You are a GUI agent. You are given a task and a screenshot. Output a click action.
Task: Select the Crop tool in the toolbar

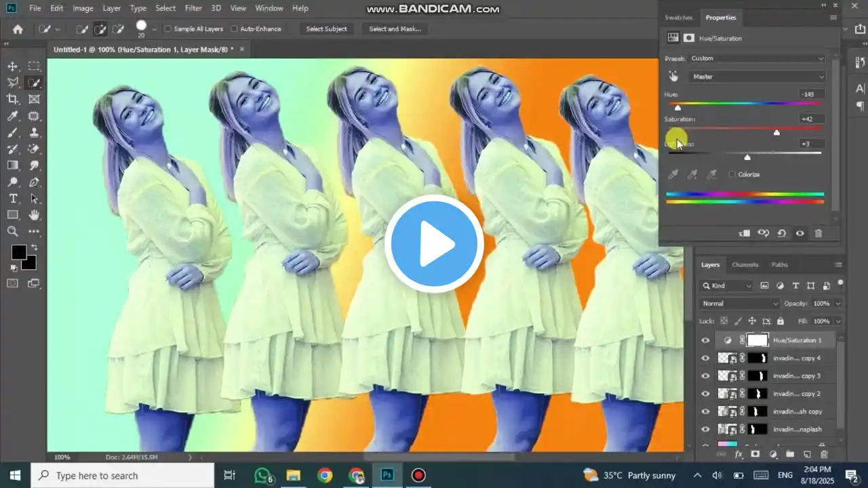tap(12, 99)
